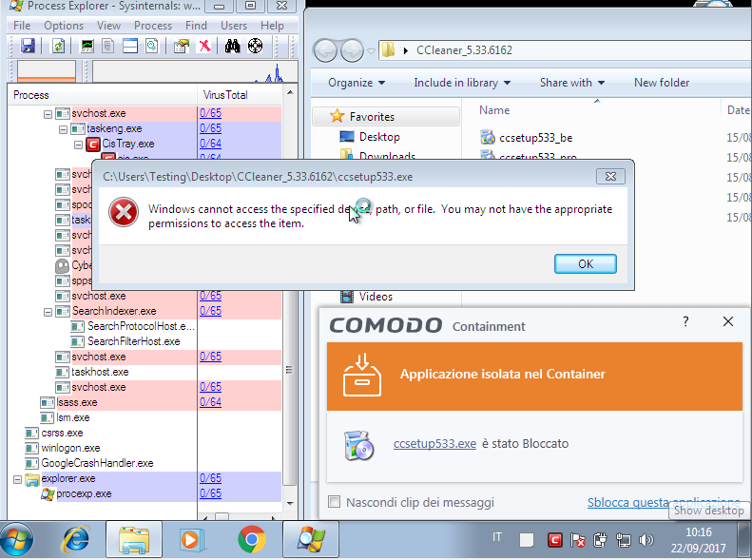Image resolution: width=752 pixels, height=560 pixels.
Task: Click the scroll-down arrow of process list
Action: pyautogui.click(x=290, y=503)
